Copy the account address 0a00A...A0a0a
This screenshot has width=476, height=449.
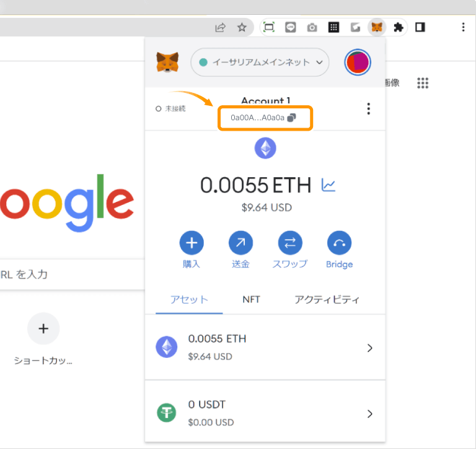[263, 118]
